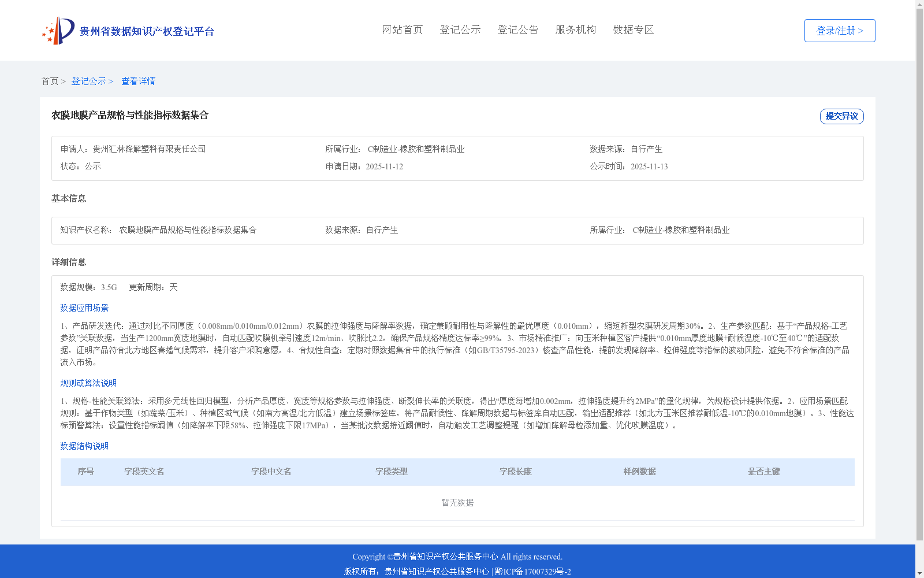Click the 黔ICP备17007329号-2 footer link

click(533, 572)
